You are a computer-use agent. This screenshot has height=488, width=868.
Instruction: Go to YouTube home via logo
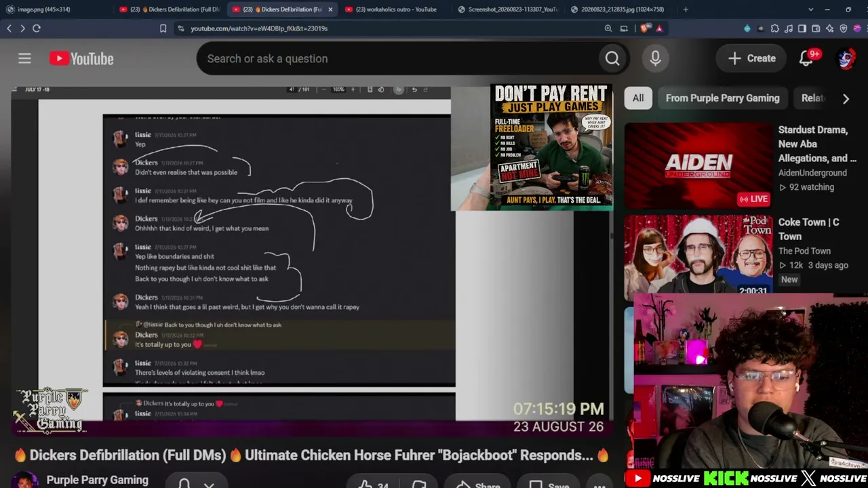tap(81, 59)
